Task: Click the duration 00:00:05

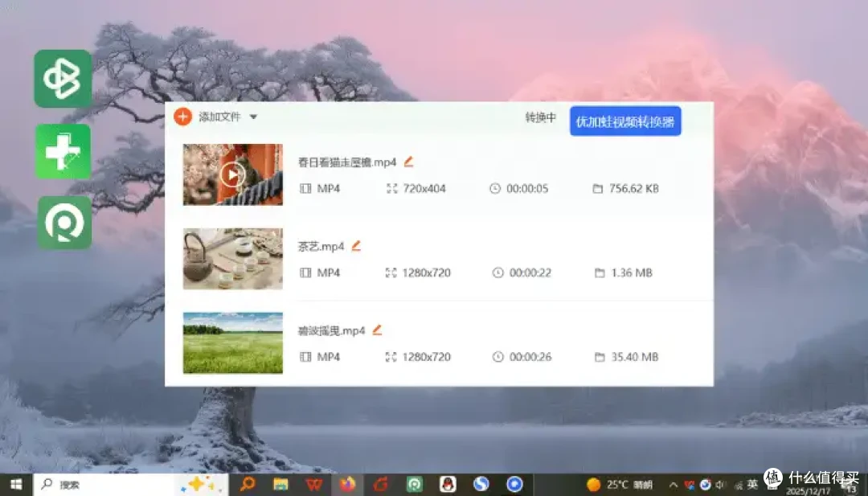Action: point(527,188)
